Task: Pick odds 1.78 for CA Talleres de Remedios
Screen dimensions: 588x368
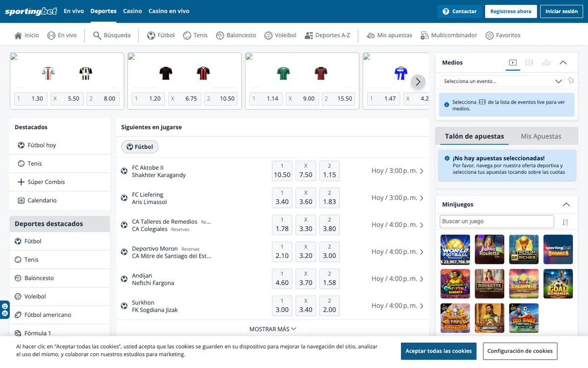Action: click(282, 225)
